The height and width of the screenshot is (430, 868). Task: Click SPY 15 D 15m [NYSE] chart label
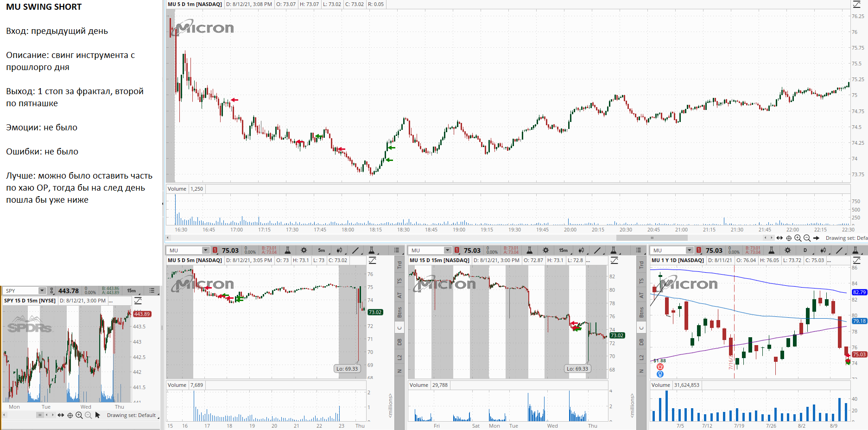pyautogui.click(x=30, y=301)
